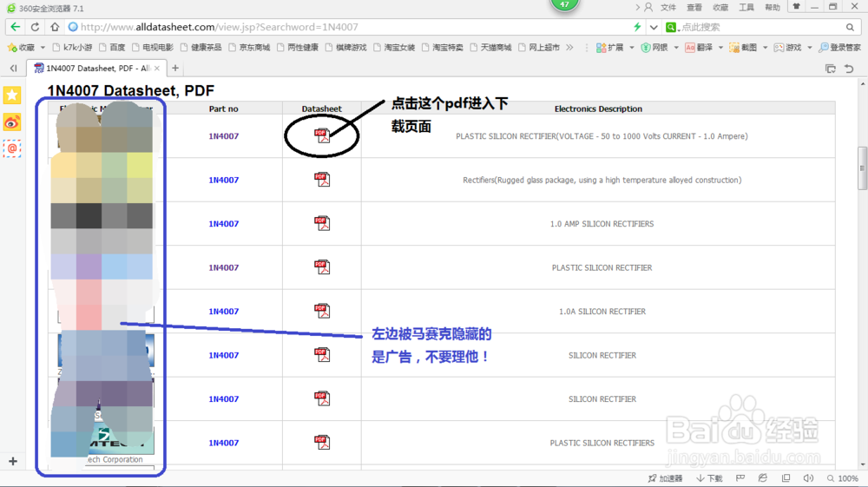Show more bookmarks with double chevron
The image size is (868, 487).
(569, 48)
